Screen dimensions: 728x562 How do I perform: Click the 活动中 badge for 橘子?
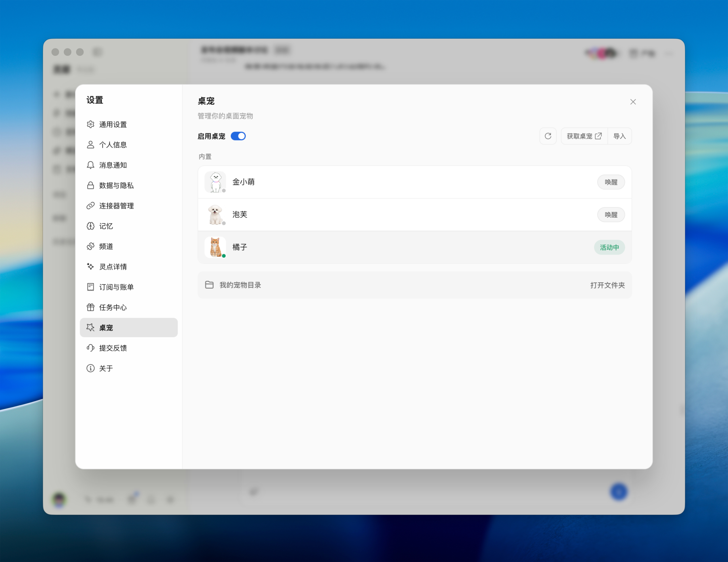609,247
